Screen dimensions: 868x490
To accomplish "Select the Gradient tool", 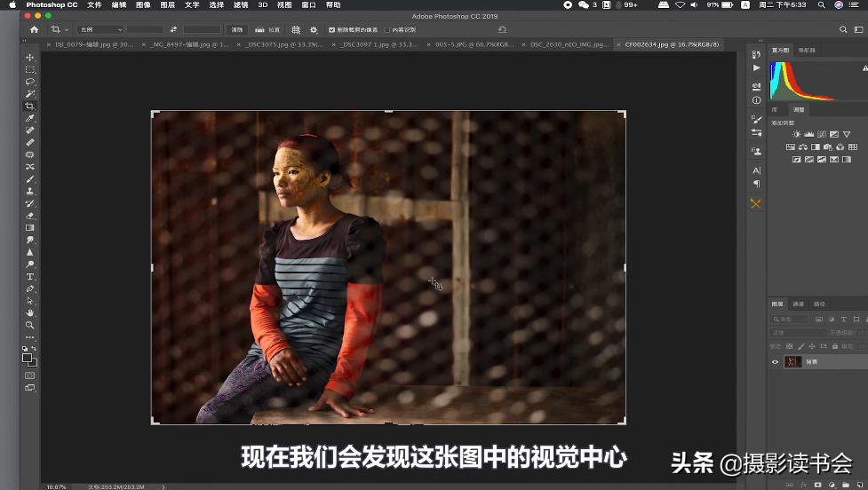I will pos(30,228).
